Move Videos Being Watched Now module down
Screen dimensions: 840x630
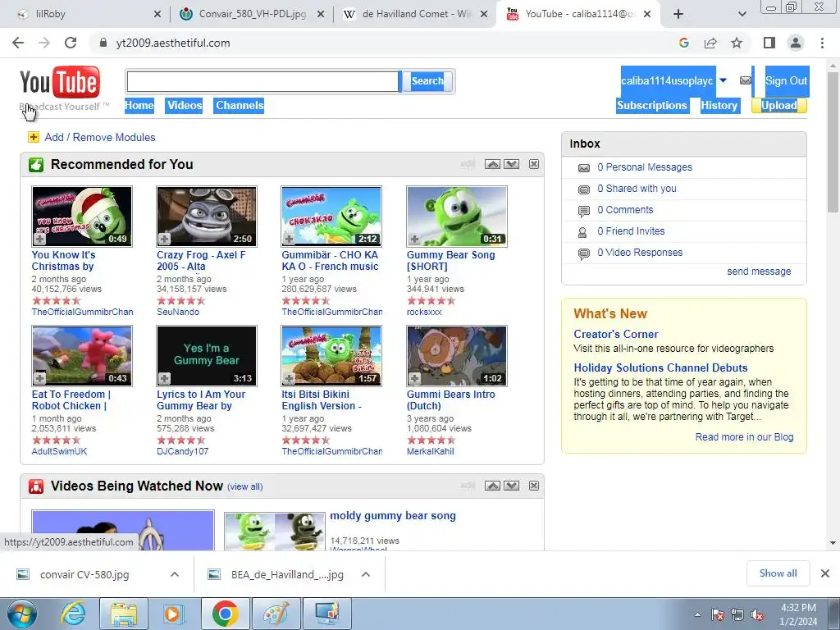coord(512,486)
